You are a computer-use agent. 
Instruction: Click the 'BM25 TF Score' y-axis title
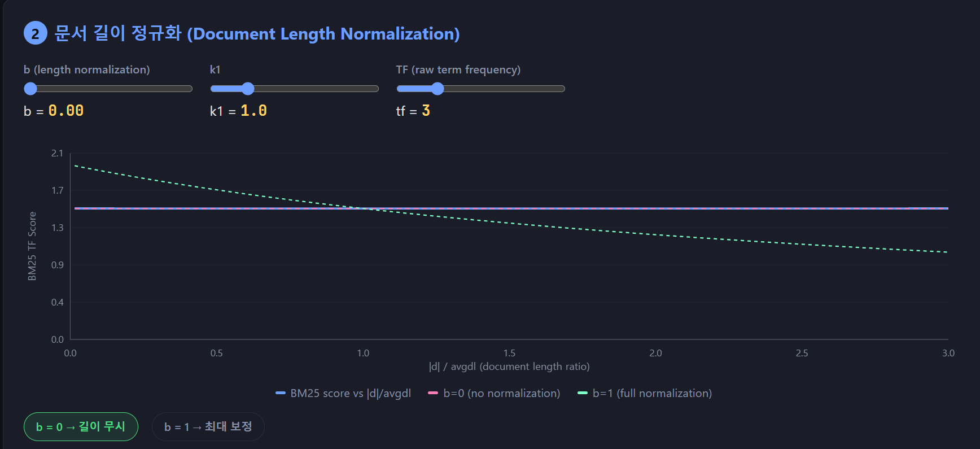[x=32, y=246]
